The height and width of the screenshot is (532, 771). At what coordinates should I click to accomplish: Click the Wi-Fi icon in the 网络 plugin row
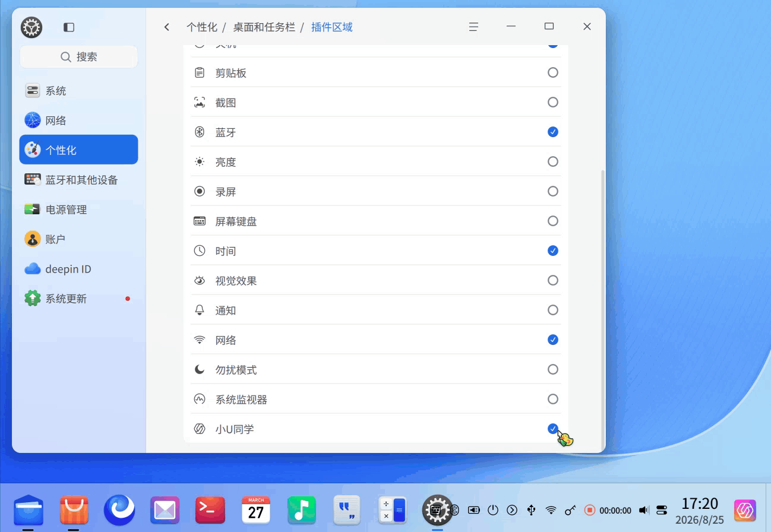point(200,340)
